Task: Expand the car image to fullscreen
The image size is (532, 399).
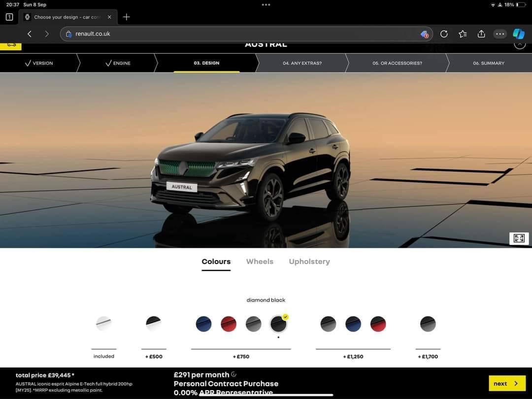Action: pyautogui.click(x=519, y=238)
